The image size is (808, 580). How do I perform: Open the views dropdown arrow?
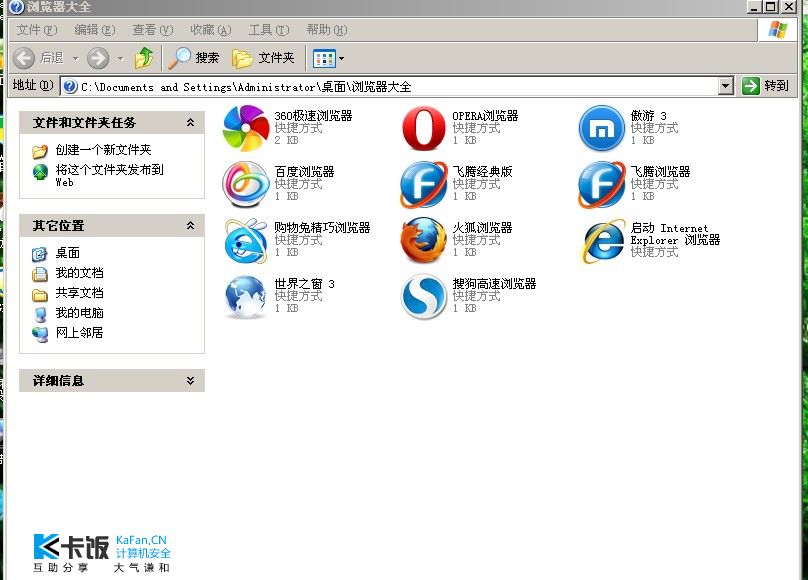click(x=341, y=59)
